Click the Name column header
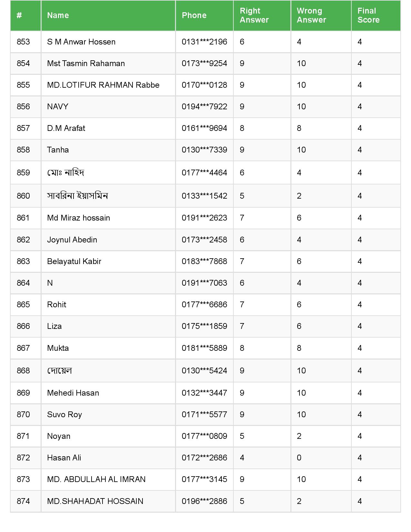 point(58,15)
